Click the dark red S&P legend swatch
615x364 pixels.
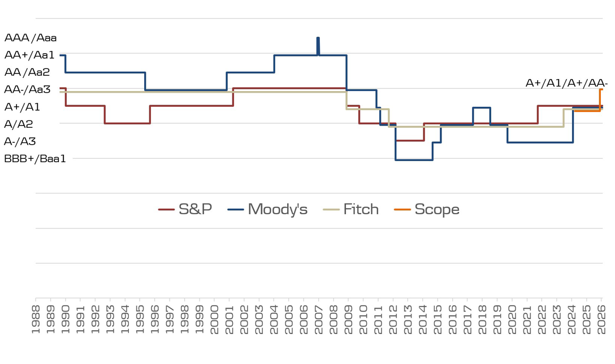pyautogui.click(x=166, y=210)
